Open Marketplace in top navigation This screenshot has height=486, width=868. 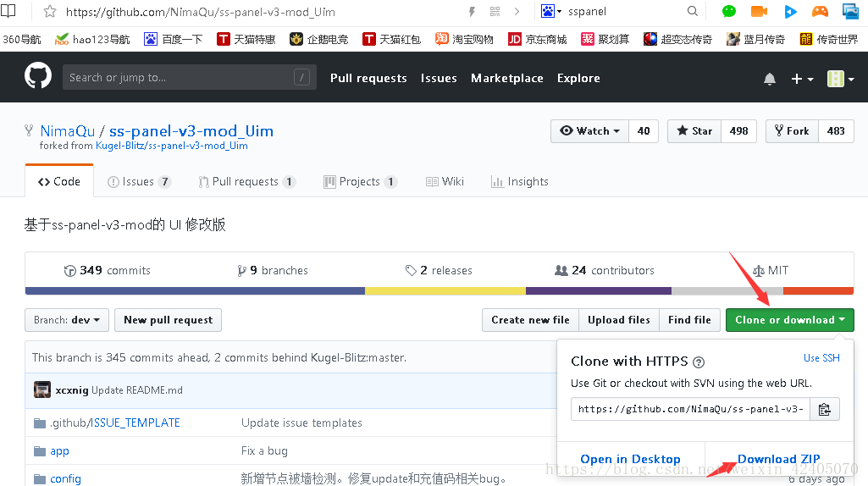pyautogui.click(x=507, y=78)
